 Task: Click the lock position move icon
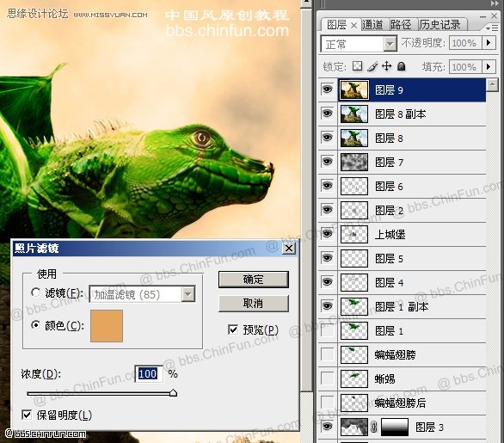coord(386,66)
